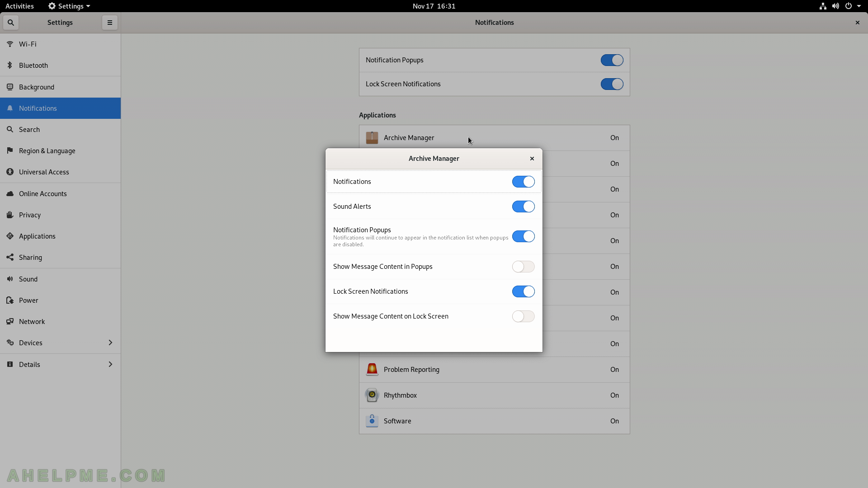Click the Background icon in the sidebar
The height and width of the screenshot is (488, 868).
pyautogui.click(x=10, y=87)
